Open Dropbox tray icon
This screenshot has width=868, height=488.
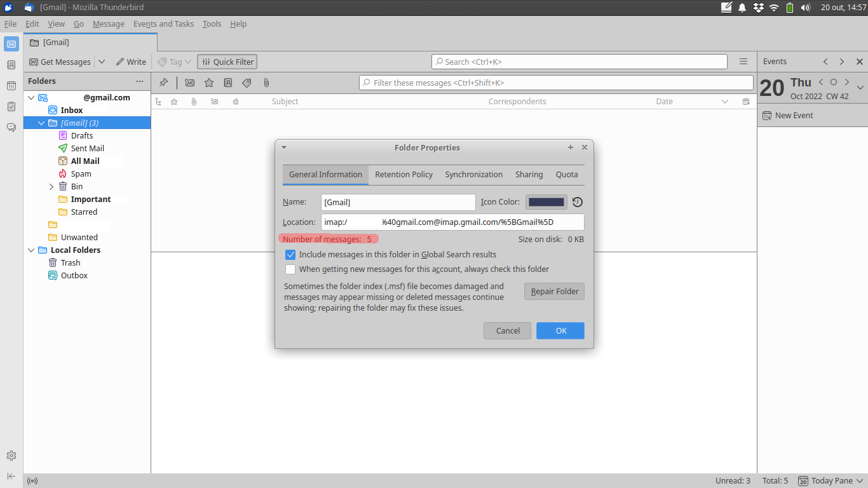pyautogui.click(x=758, y=8)
